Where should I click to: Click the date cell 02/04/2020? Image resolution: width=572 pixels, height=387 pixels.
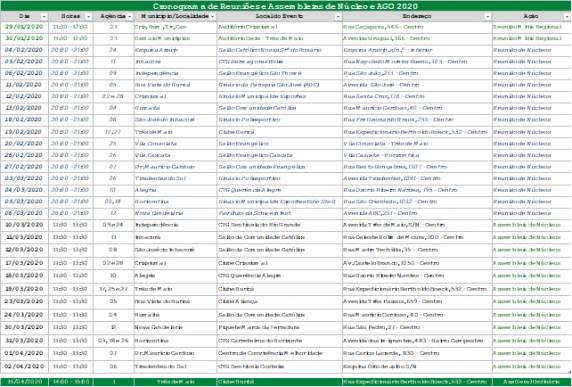click(x=24, y=367)
